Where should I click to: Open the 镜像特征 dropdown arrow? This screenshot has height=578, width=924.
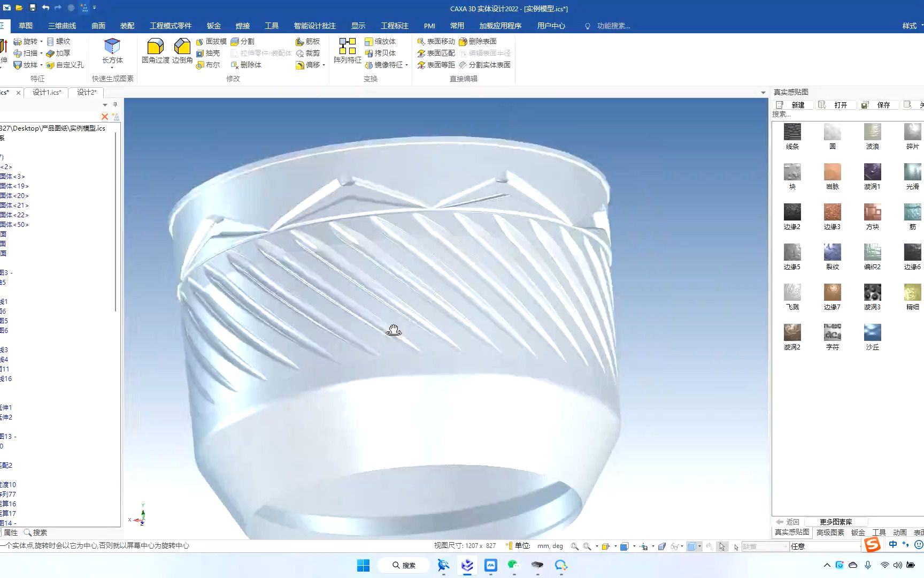tap(407, 65)
